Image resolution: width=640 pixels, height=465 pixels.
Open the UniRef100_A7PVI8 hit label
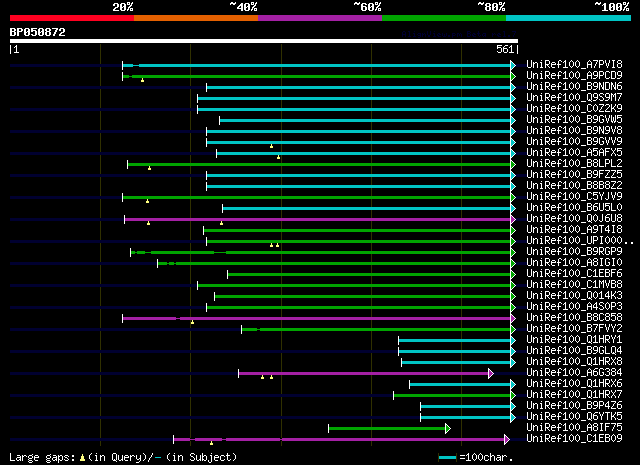point(574,65)
